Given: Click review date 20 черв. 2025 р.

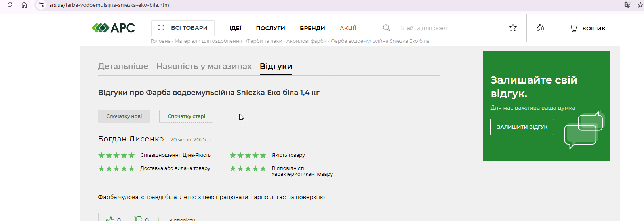Looking at the screenshot, I should (x=191, y=140).
